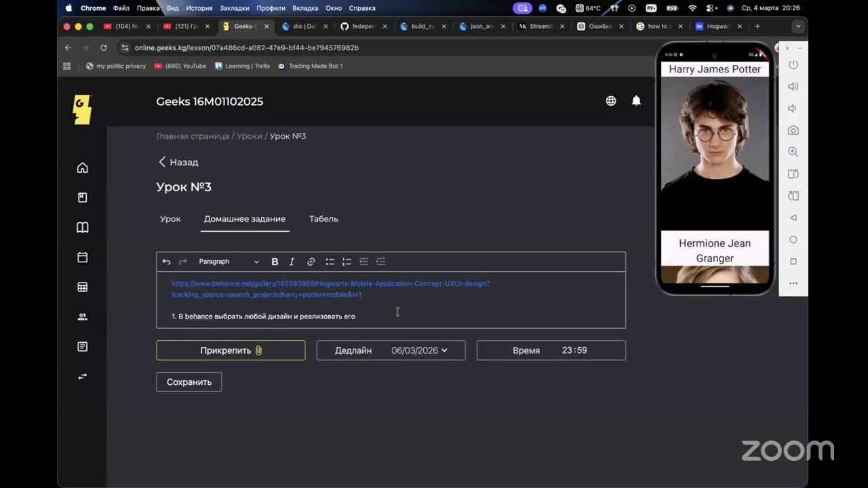
Task: Reload the page in Chrome
Action: tap(104, 48)
